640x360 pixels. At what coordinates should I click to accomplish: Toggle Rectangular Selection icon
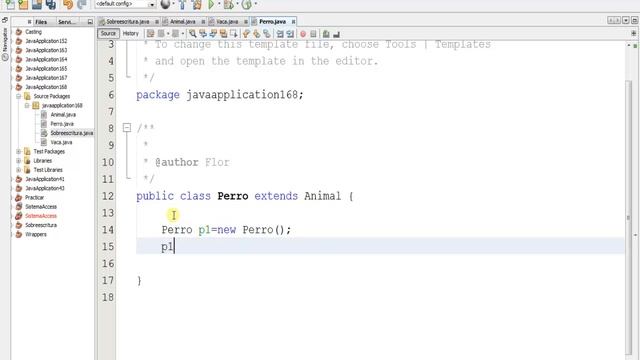pyautogui.click(x=234, y=34)
